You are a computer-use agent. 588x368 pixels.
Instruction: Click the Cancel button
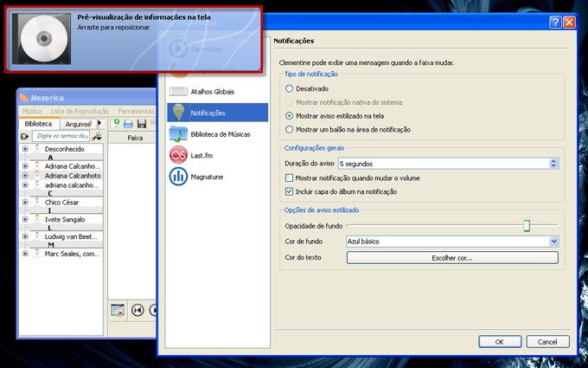click(x=547, y=342)
